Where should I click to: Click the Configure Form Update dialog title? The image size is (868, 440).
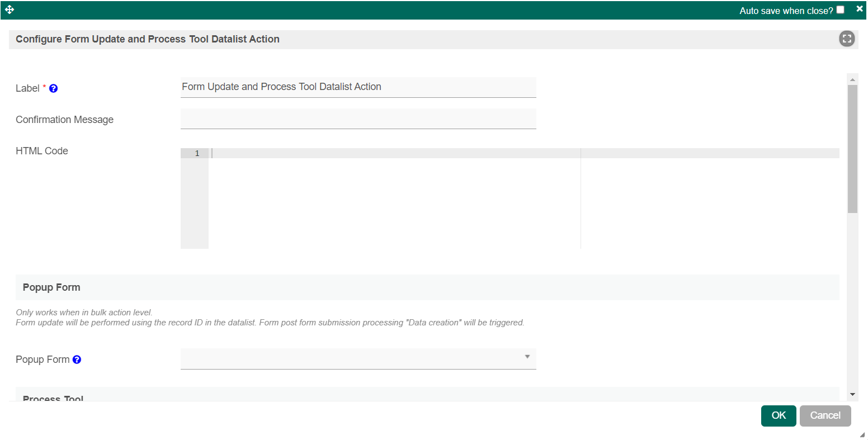[148, 39]
